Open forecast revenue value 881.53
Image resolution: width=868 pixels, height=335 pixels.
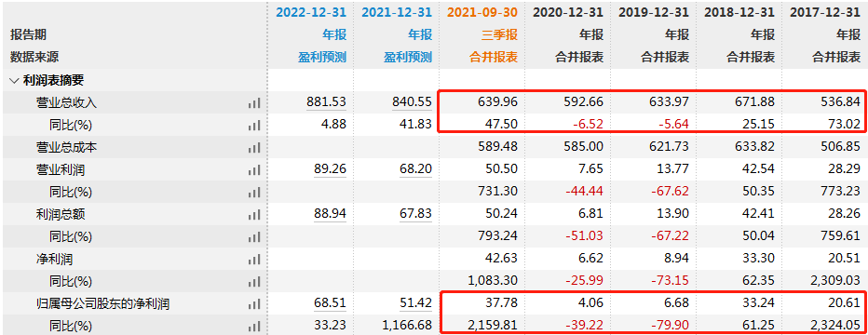(x=326, y=102)
